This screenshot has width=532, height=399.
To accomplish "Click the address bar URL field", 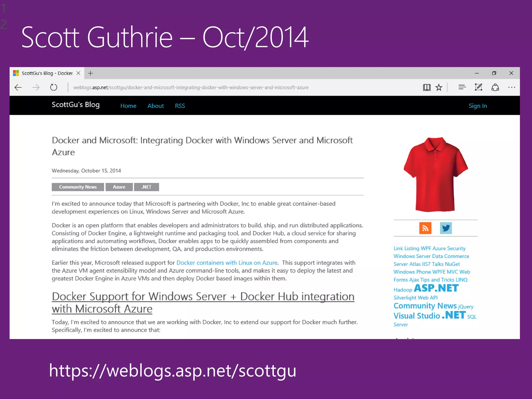I will pos(191,88).
